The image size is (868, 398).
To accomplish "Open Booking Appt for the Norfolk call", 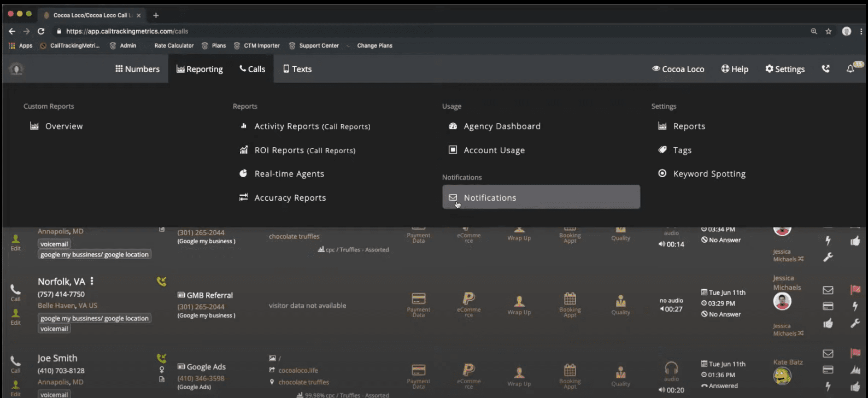I will coord(570,305).
